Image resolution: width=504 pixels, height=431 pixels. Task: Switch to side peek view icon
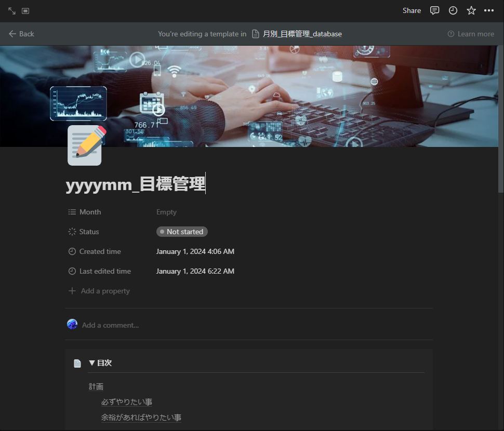(25, 11)
